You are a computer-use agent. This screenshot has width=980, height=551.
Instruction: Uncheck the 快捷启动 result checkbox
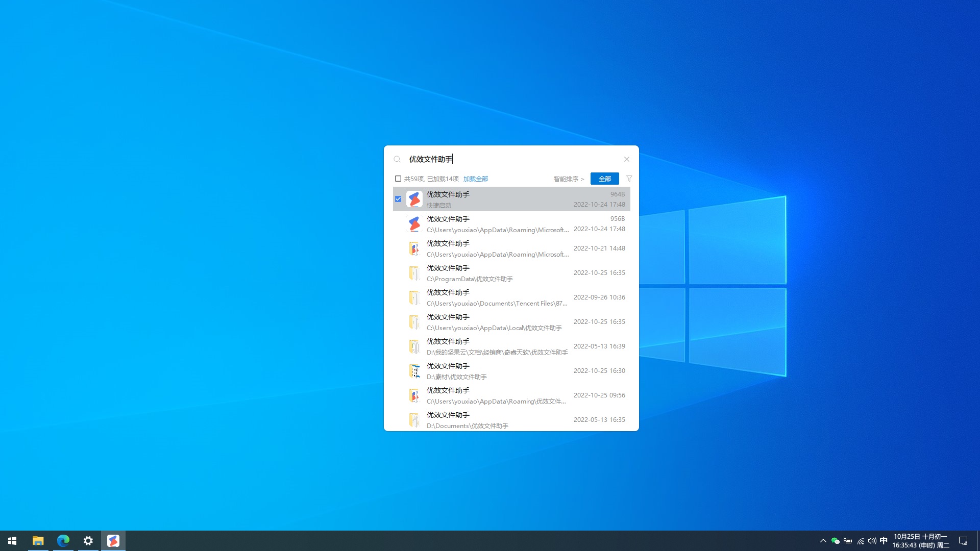(x=398, y=199)
